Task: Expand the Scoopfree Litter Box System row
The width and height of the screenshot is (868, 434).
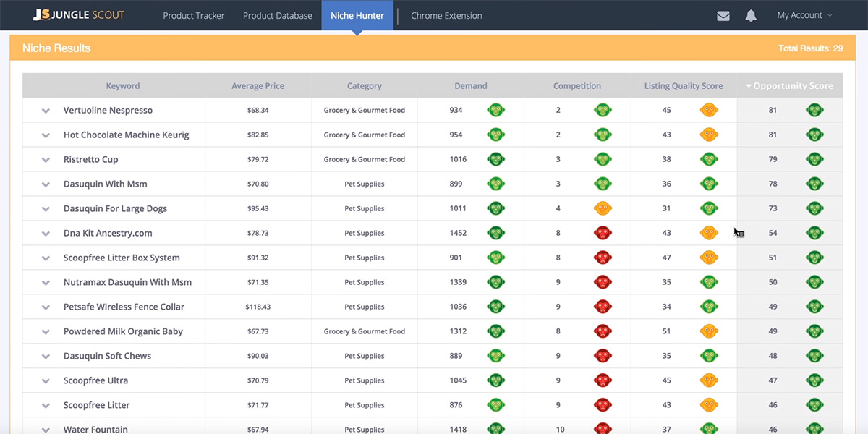Action: coord(46,258)
